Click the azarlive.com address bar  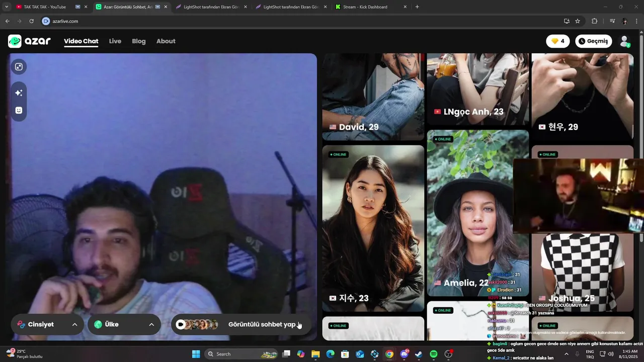click(302, 21)
